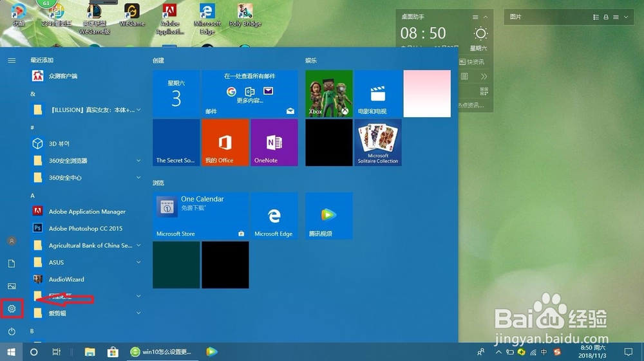This screenshot has height=361, width=644.
Task: Expand the ILLUSION folder chevron
Action: pos(138,109)
